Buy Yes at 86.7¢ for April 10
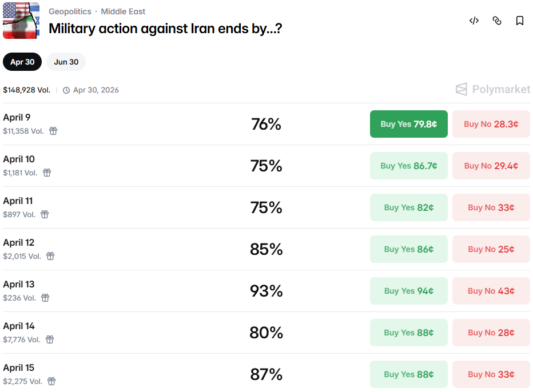 pos(408,166)
